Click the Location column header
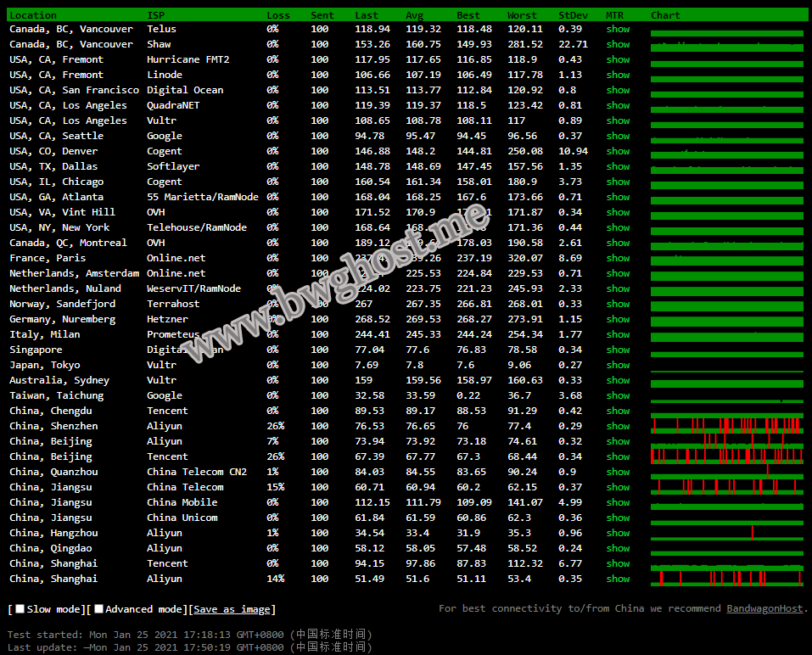The image size is (812, 655). [33, 15]
